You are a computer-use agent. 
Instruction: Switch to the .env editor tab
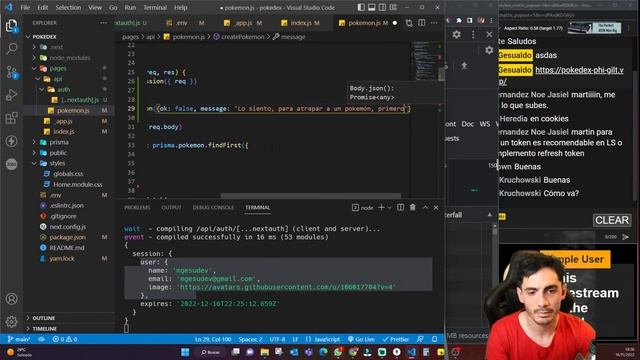tap(182, 23)
